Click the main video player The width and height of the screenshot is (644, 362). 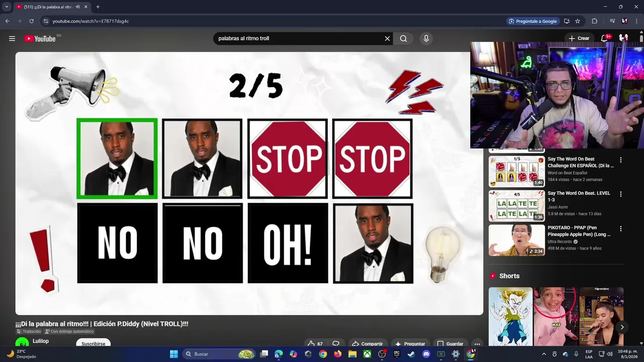tap(249, 184)
